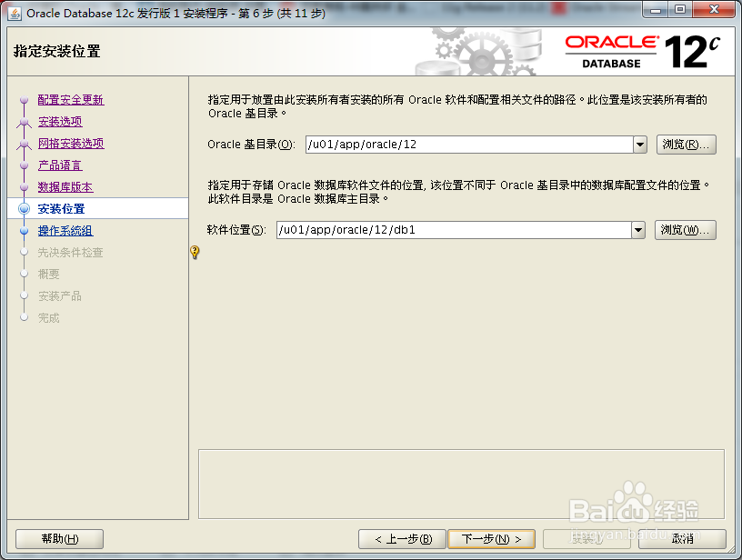Click the 浏览(R) button for Oracle 基目录
This screenshot has width=742, height=560.
[x=685, y=145]
